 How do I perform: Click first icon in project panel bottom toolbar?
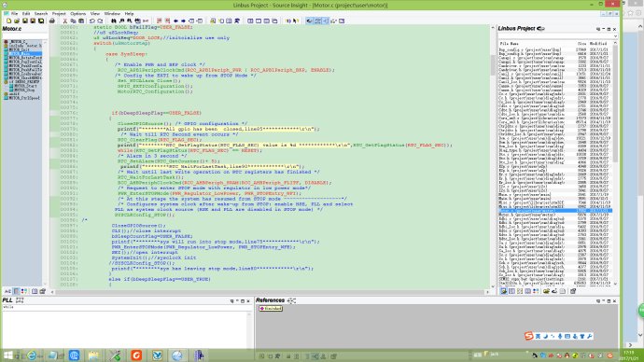[504, 291]
